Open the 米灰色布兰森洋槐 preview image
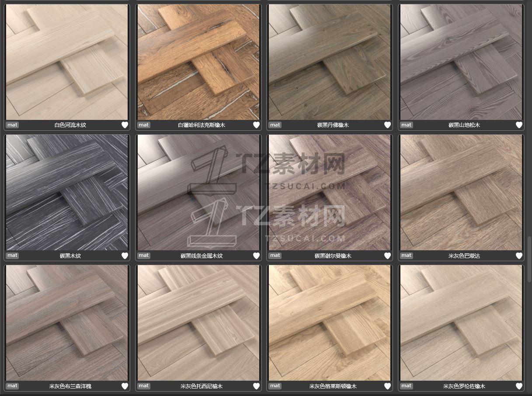Screen dimensions: 532x396 tap(67, 323)
